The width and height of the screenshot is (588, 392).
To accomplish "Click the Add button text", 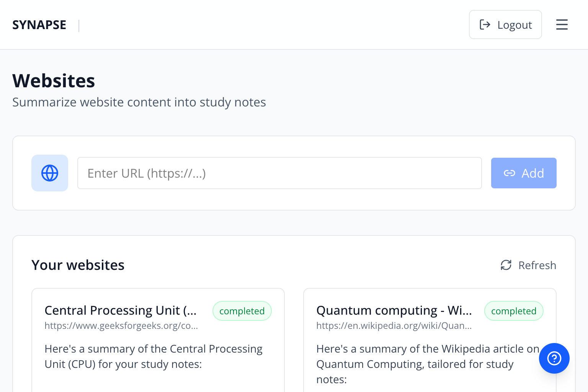I will (532, 173).
